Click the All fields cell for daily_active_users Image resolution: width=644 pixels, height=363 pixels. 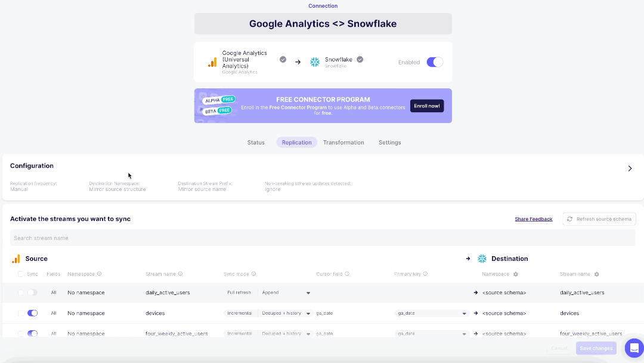[54, 293]
